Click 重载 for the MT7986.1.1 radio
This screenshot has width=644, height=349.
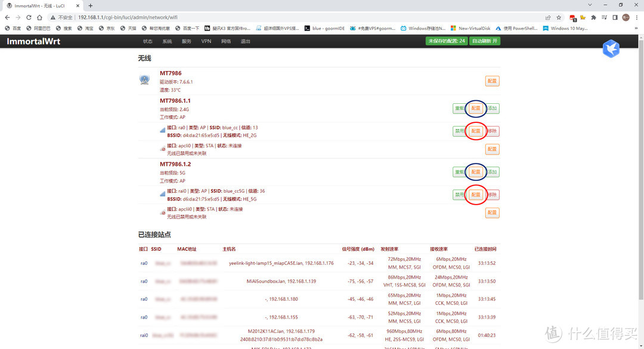pos(459,109)
